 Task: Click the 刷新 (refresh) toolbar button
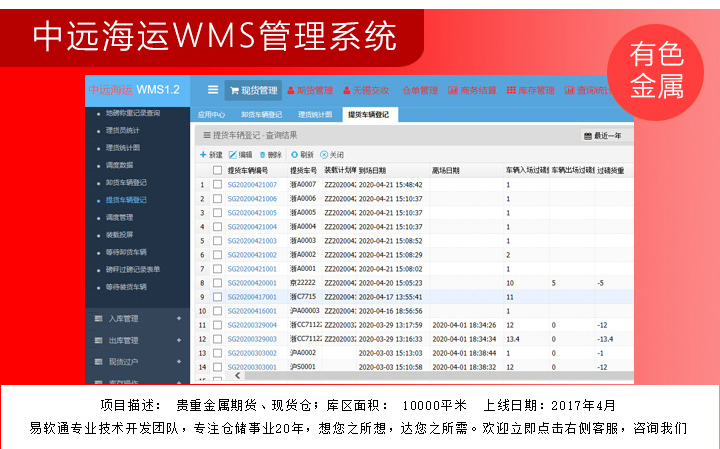click(x=302, y=155)
